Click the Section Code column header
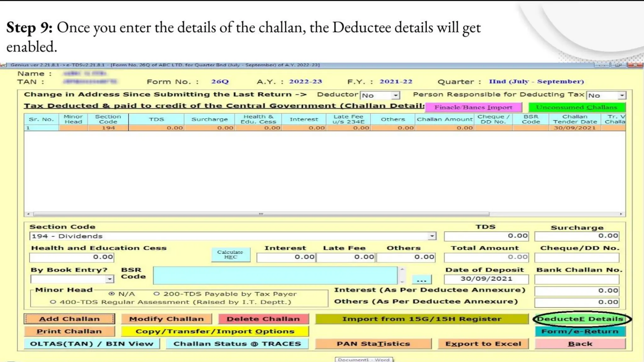644x362 pixels. [108, 119]
